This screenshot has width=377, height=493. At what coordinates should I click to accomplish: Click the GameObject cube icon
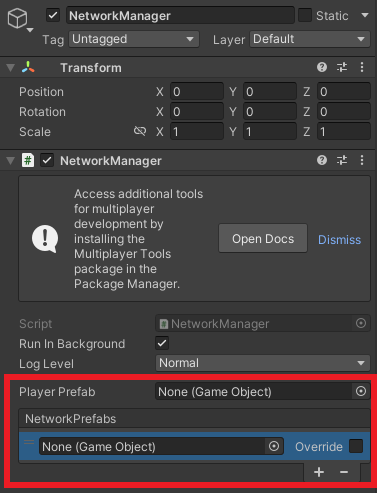click(x=17, y=18)
